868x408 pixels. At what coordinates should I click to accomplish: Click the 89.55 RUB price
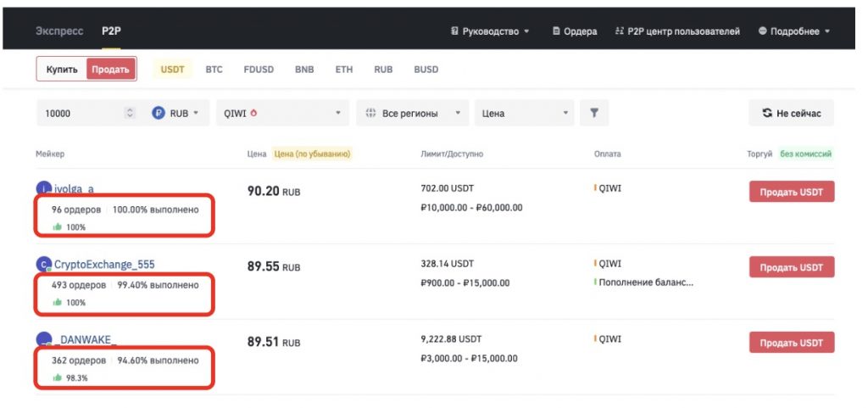coord(274,267)
